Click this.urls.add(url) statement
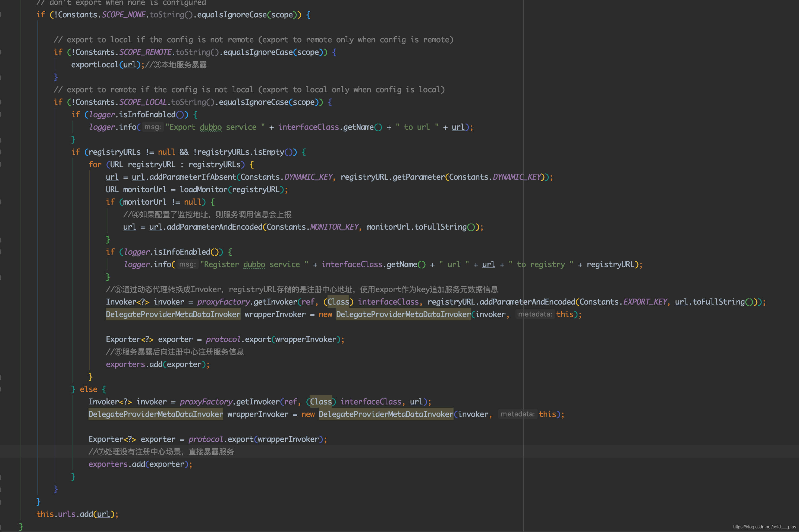The width and height of the screenshot is (799, 532). [x=77, y=514]
